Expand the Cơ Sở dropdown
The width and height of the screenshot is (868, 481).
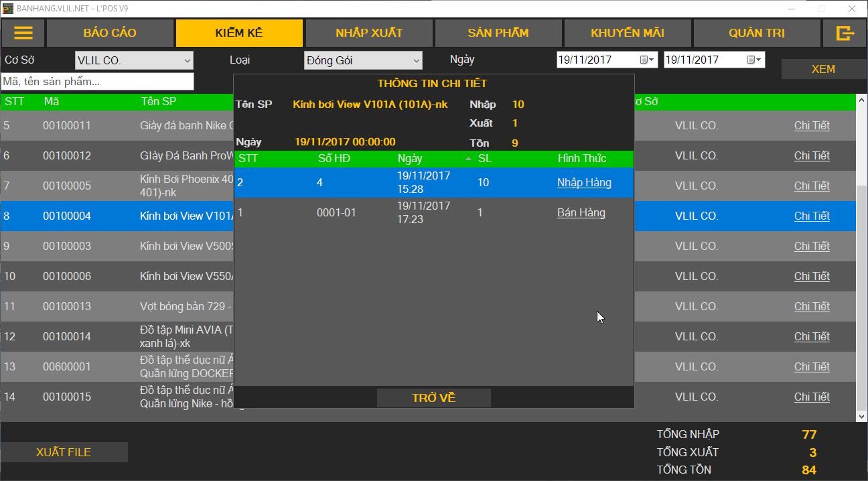(x=187, y=61)
